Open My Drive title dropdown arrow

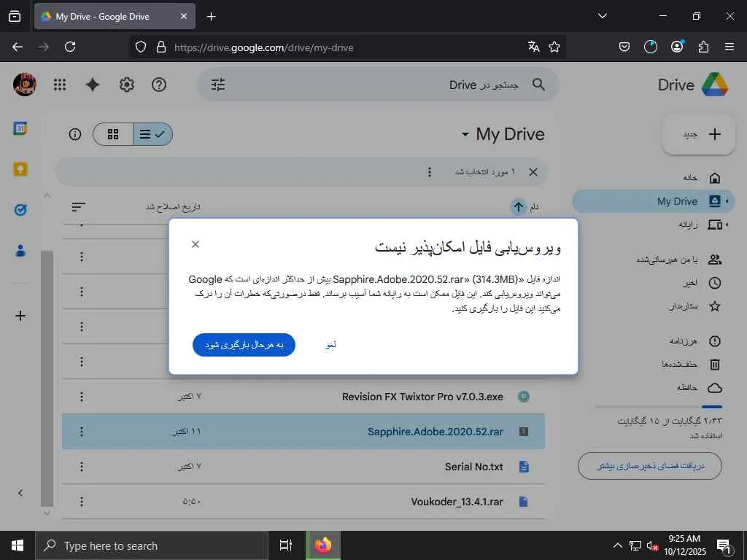(465, 135)
